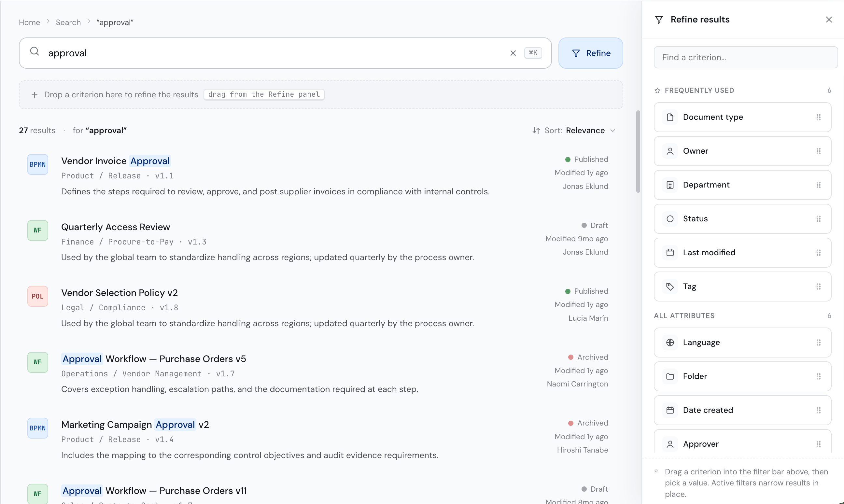
Task: Click the WF badge for Quarterly Access Review
Action: point(38,230)
